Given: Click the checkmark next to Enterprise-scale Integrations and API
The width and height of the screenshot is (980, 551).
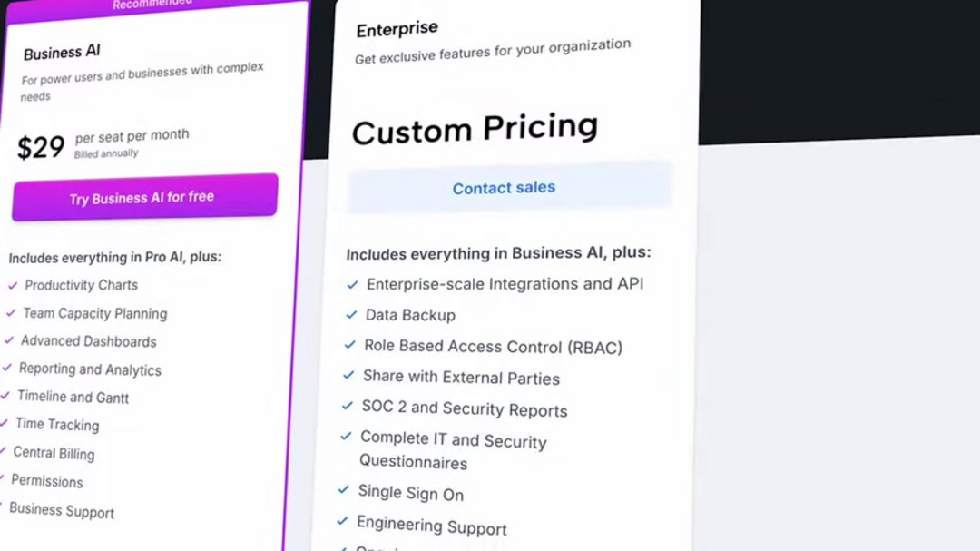Looking at the screenshot, I should 352,285.
